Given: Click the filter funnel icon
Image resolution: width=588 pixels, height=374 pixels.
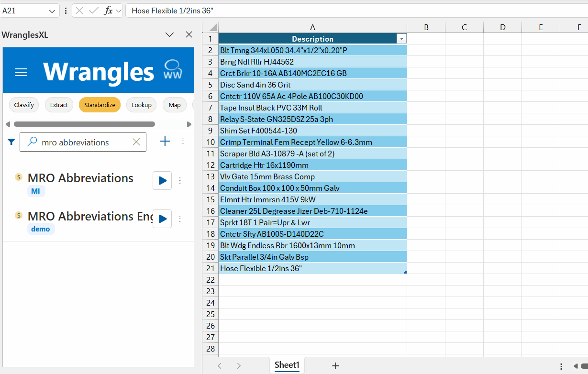Looking at the screenshot, I should click(x=11, y=142).
